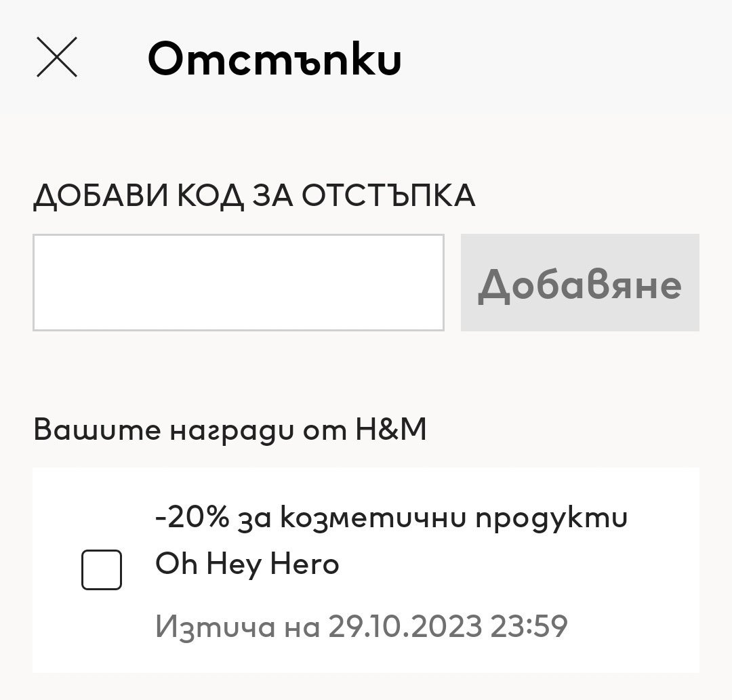Click the Oh Hey Hero reward name
The image size is (732, 700).
[x=247, y=564]
